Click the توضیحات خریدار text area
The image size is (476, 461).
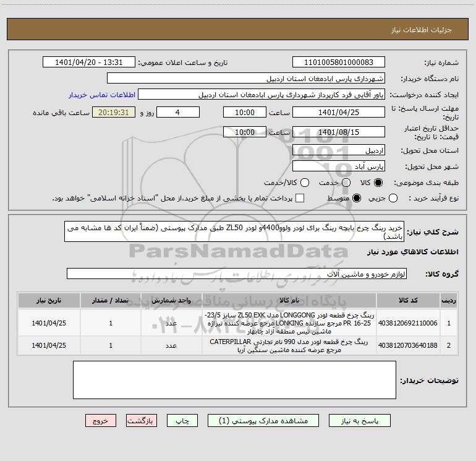click(x=234, y=380)
